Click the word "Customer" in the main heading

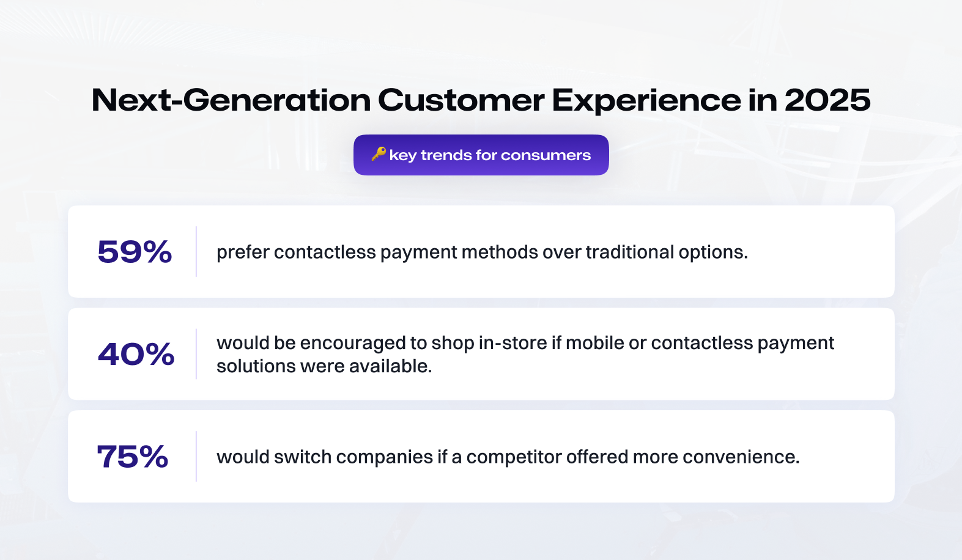[x=461, y=100]
